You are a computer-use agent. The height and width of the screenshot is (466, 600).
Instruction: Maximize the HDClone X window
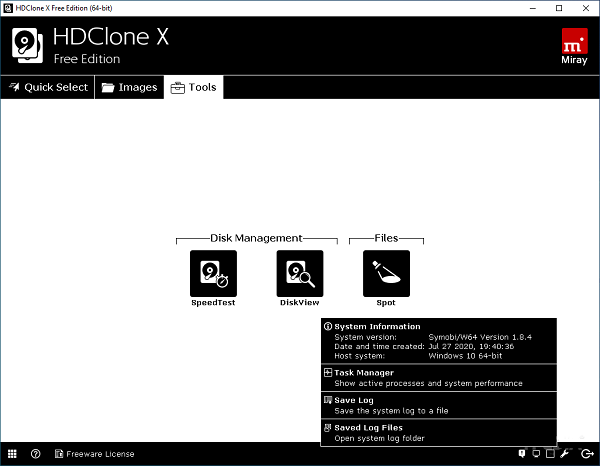click(x=559, y=8)
